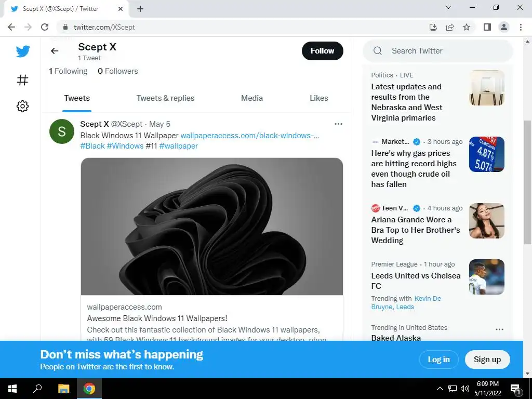
Task: Open more options for Baked Alaska trend
Action: [x=499, y=329]
